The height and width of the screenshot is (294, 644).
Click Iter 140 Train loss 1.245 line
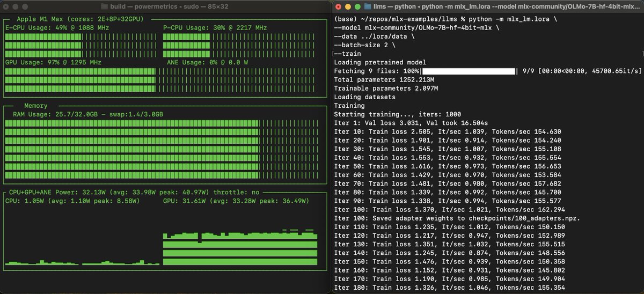(449, 254)
